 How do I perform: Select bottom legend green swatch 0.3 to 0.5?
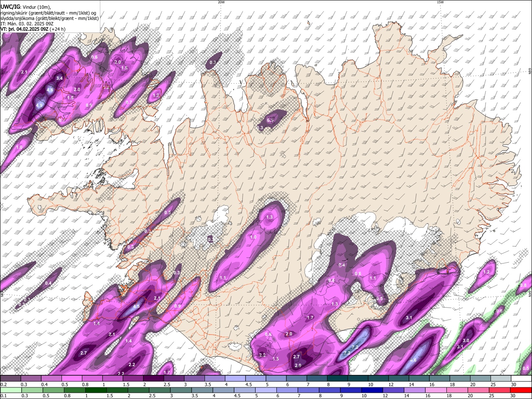[32, 390]
